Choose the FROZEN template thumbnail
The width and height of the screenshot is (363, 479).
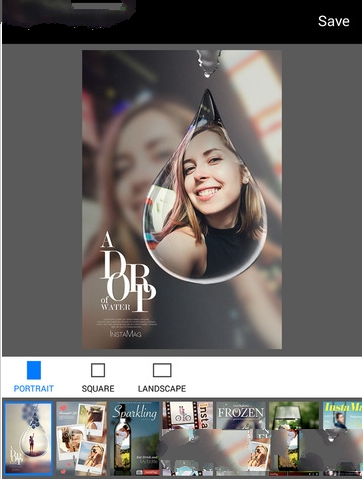[x=241, y=415]
